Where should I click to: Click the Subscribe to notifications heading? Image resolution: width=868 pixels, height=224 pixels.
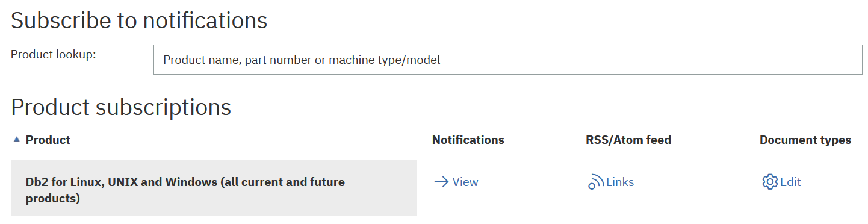click(139, 20)
